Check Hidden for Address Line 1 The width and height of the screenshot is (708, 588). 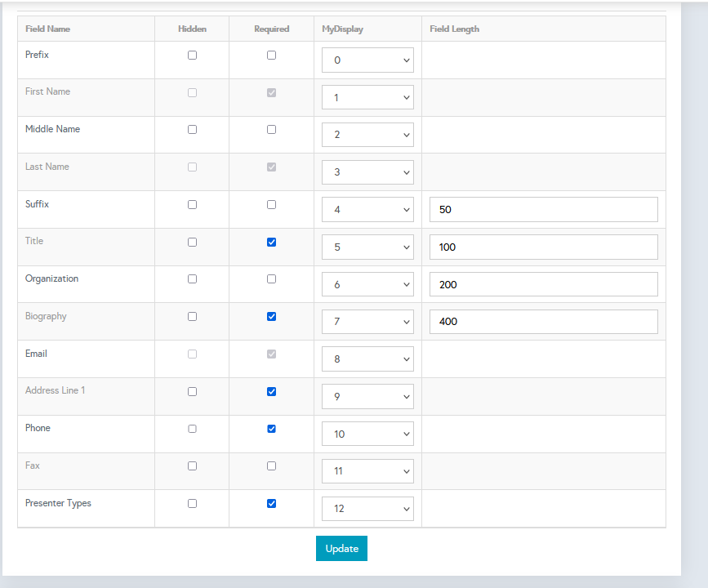click(192, 392)
